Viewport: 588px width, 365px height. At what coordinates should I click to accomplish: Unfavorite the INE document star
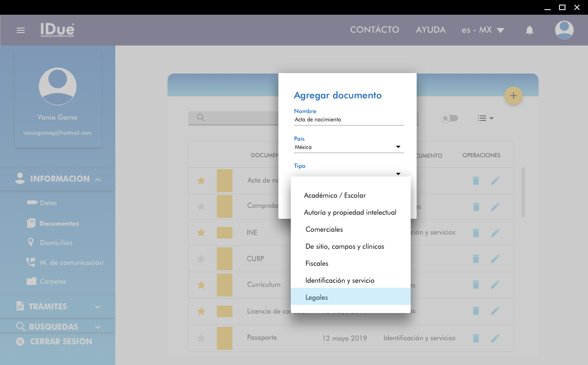pyautogui.click(x=201, y=233)
